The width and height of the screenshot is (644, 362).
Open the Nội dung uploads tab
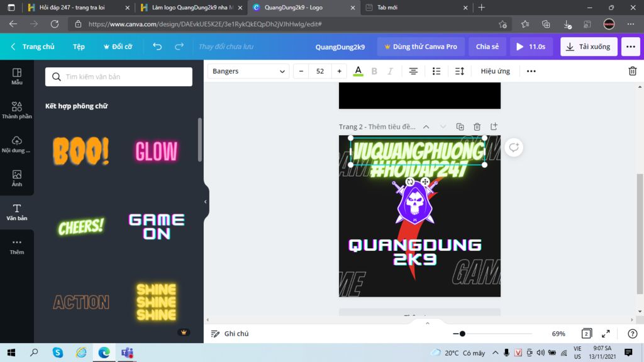point(17,145)
